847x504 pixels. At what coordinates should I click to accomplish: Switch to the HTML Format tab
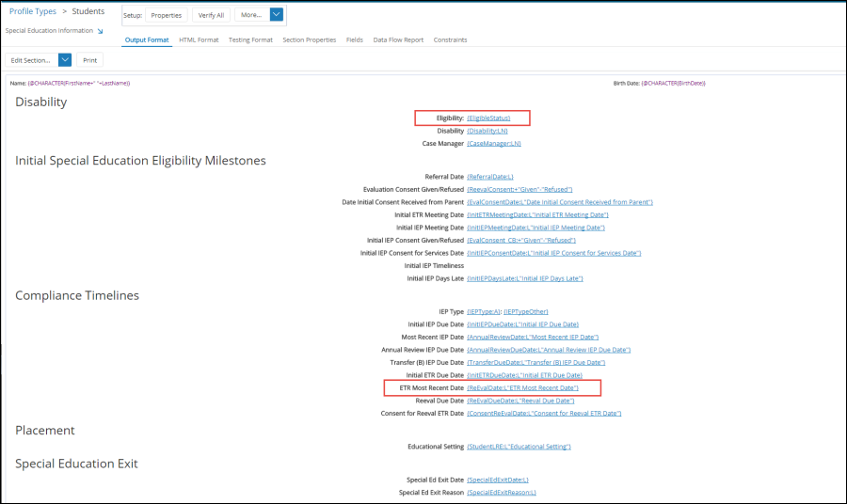point(199,39)
